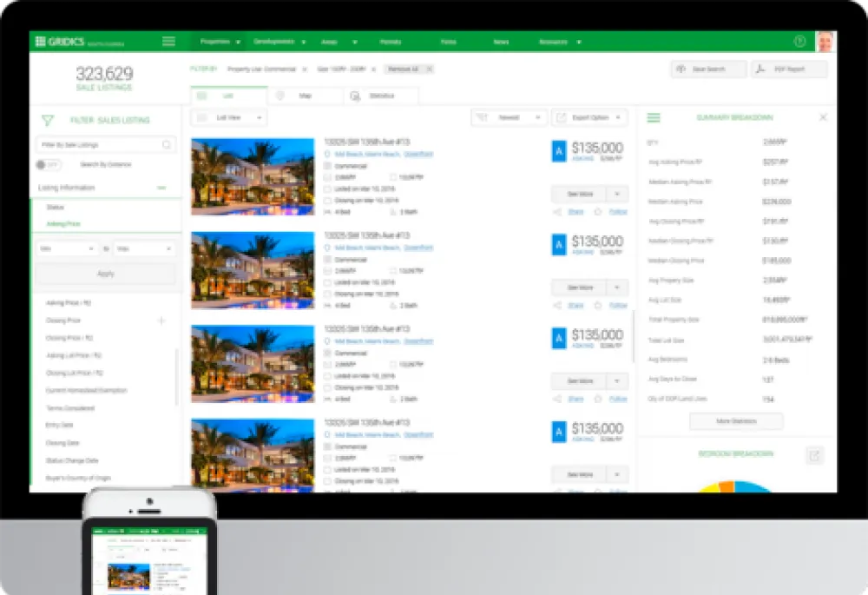Remove the Size filter chip

pos(373,69)
